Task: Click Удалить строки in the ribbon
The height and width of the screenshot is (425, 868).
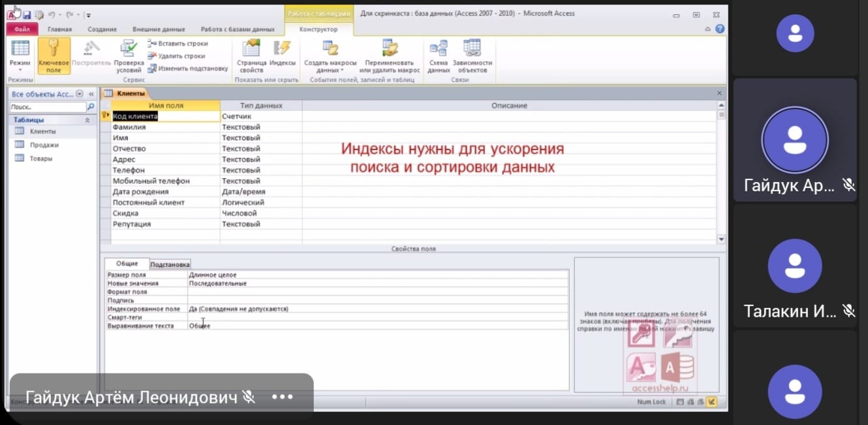Action: (176, 56)
